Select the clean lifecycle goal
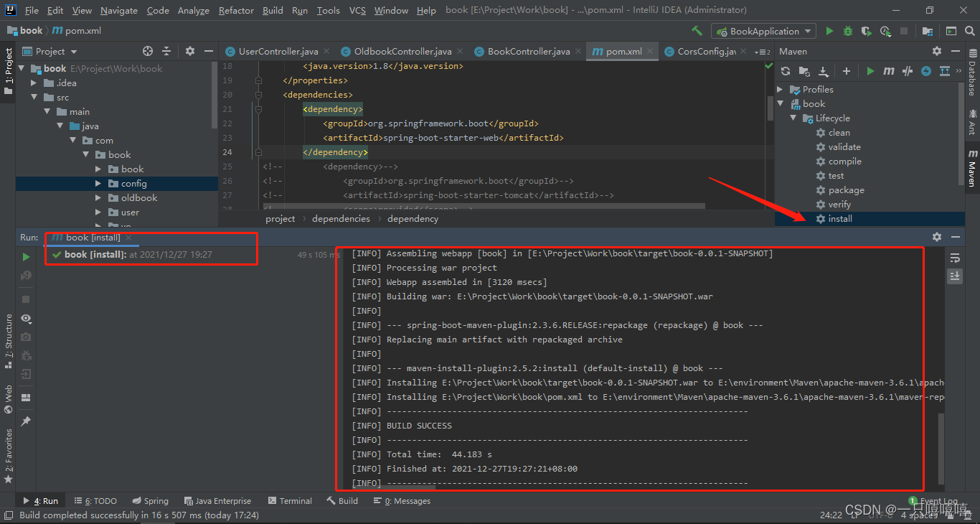980x524 pixels. pyautogui.click(x=839, y=132)
